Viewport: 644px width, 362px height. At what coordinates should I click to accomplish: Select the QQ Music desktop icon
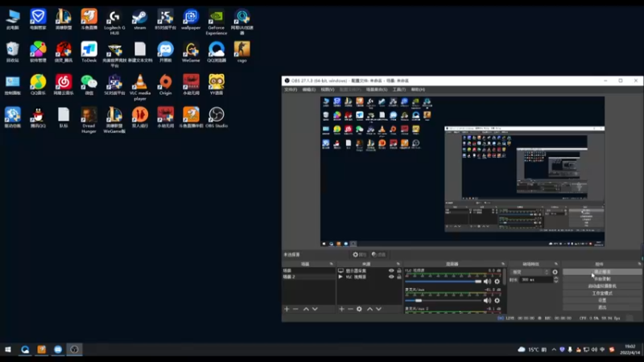38,84
